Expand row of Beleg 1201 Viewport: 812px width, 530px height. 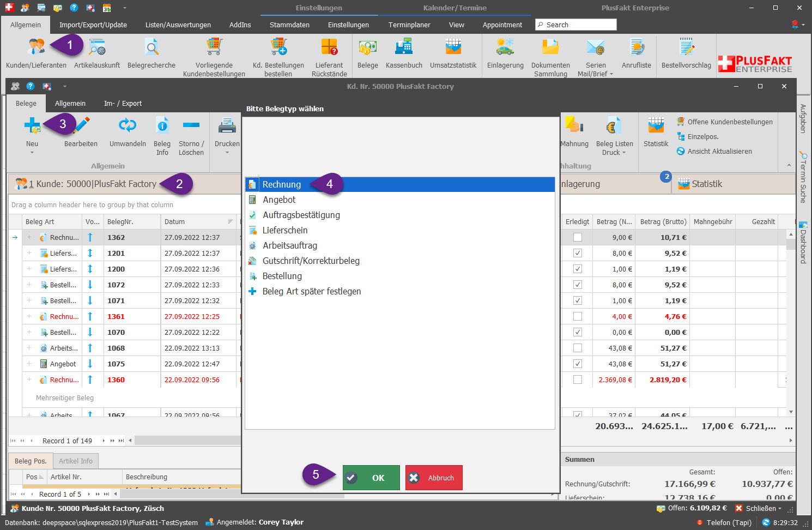[x=29, y=253]
